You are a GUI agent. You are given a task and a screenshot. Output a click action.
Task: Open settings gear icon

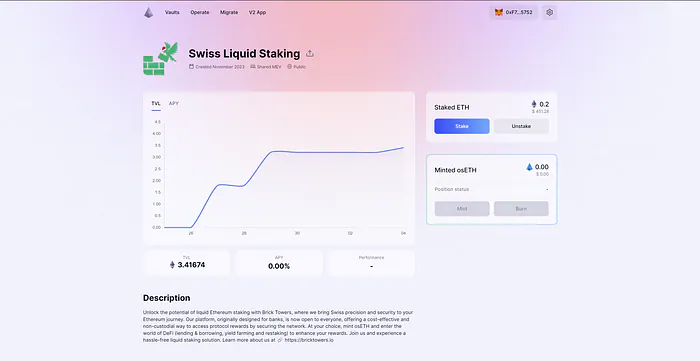pos(550,12)
